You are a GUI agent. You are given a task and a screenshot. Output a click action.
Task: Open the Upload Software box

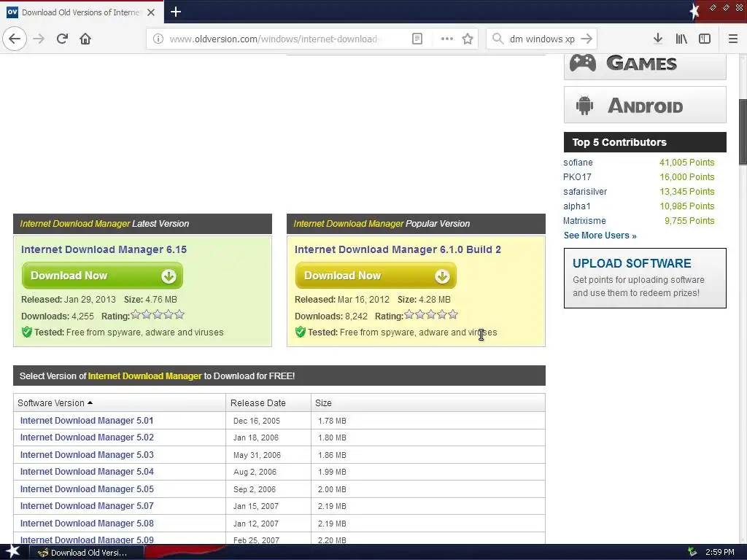[x=645, y=278]
